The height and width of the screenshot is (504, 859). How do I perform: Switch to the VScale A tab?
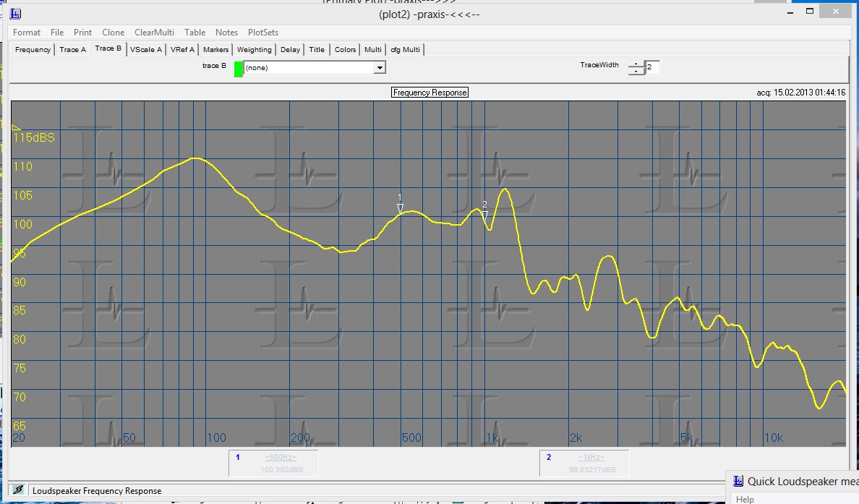point(146,49)
